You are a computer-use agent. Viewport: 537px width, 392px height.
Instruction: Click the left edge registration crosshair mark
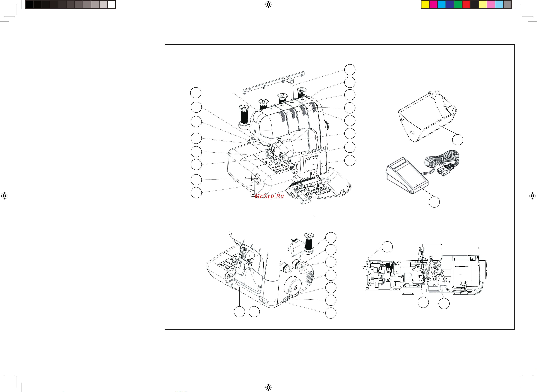(x=4, y=196)
